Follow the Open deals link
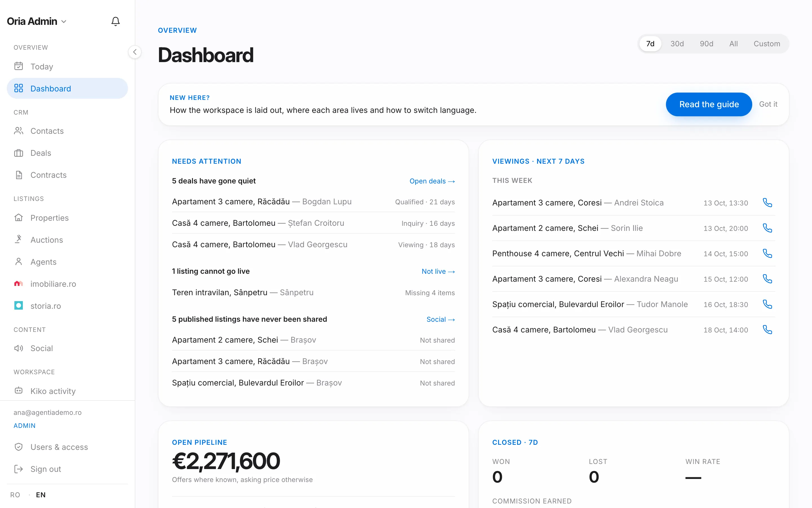 432,181
